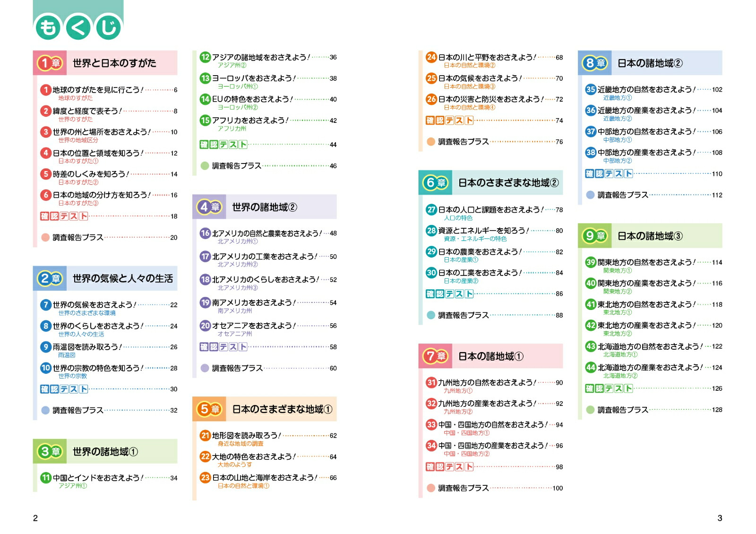Open 調査報告プラス on page 46
756x534 pixels.
(236, 166)
